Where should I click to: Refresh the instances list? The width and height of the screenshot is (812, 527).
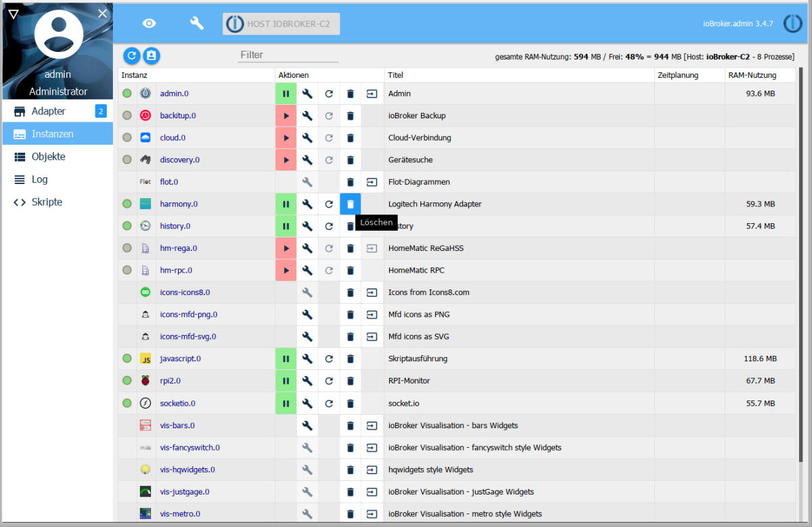(x=132, y=55)
